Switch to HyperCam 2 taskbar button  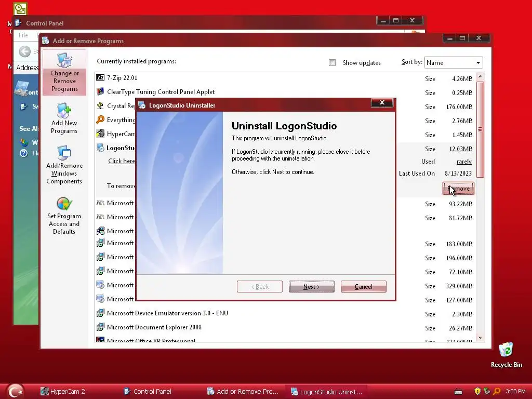pyautogui.click(x=63, y=392)
